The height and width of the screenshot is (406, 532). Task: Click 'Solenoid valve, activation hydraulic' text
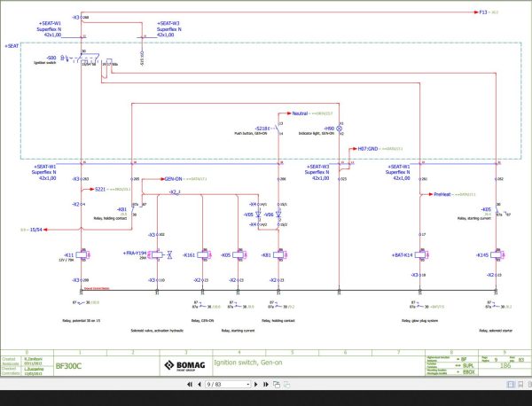pos(157,331)
